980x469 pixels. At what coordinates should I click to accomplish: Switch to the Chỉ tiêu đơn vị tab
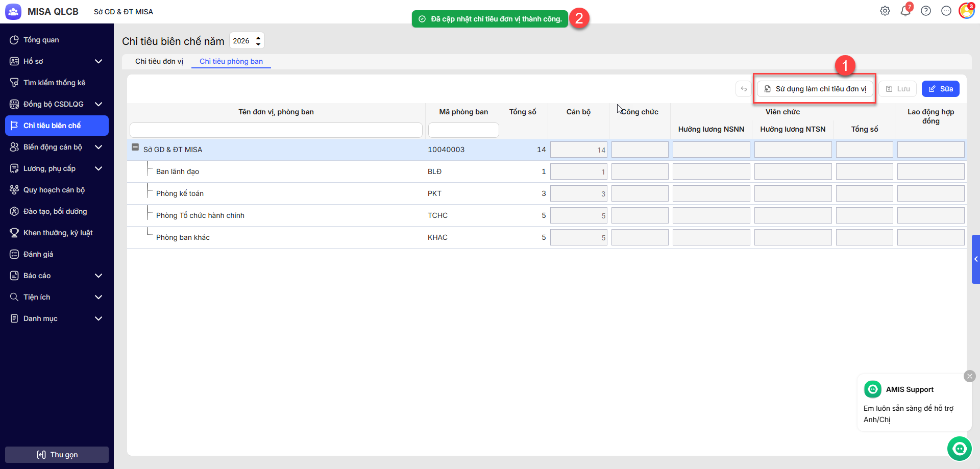coord(159,61)
